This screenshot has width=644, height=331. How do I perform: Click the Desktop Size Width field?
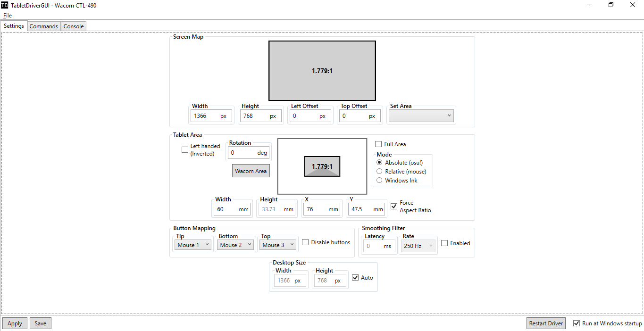(x=290, y=280)
